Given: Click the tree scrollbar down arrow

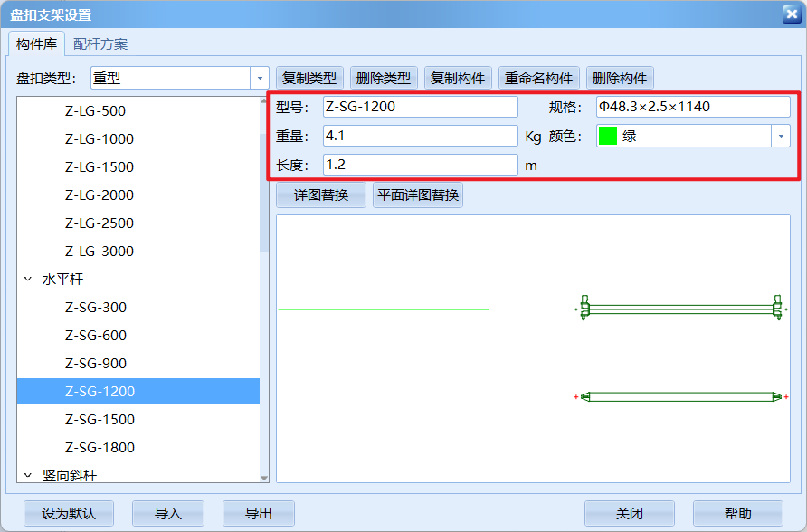Looking at the screenshot, I should [x=264, y=477].
